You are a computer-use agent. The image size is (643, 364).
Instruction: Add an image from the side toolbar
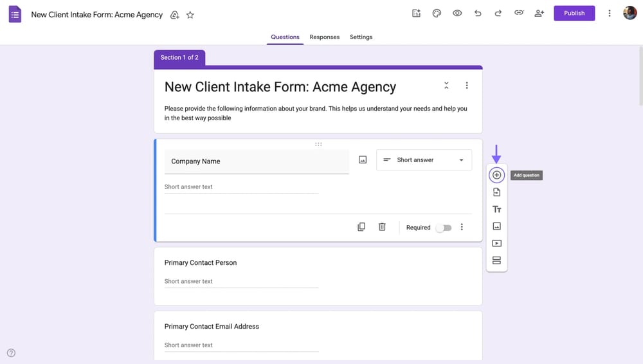click(496, 226)
